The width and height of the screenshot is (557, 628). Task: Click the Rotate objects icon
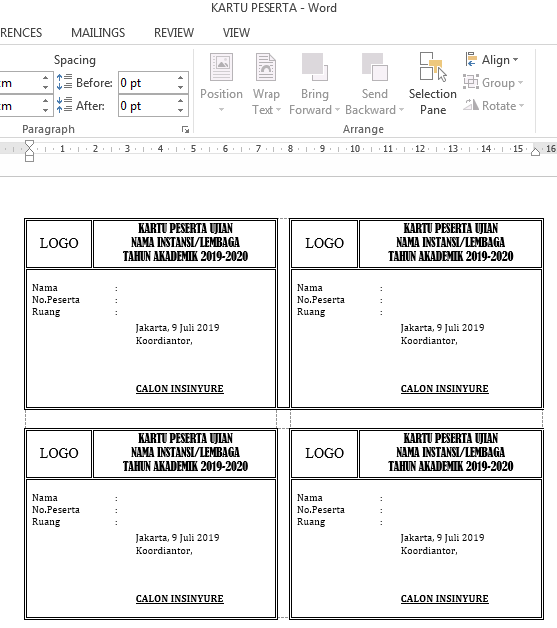pos(471,105)
